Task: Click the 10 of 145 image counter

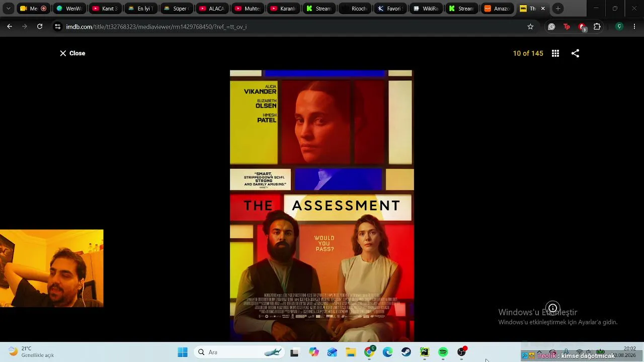Action: 528,53
